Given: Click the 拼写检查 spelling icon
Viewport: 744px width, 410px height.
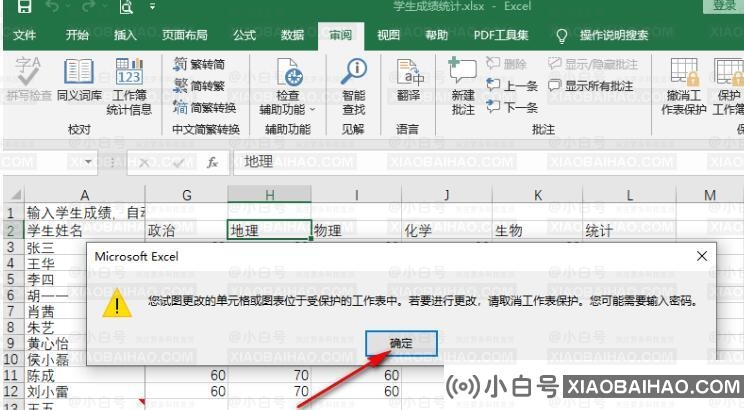Looking at the screenshot, I should click(28, 80).
